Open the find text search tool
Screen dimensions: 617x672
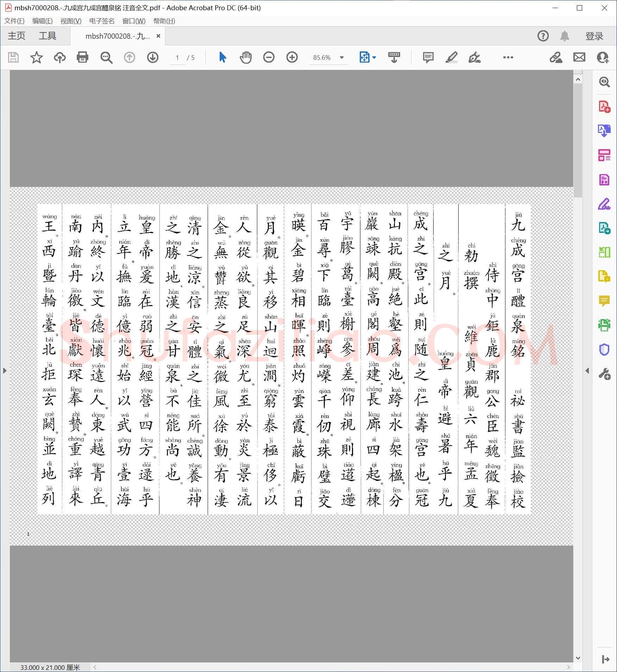point(106,57)
